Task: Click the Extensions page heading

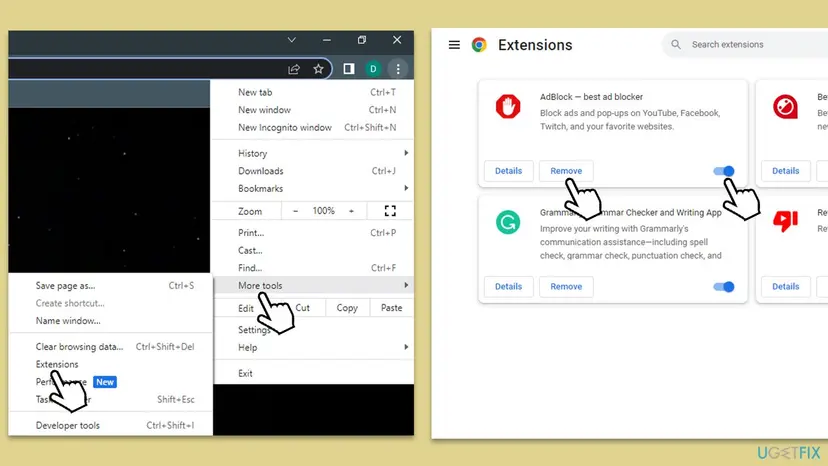Action: pyautogui.click(x=535, y=45)
